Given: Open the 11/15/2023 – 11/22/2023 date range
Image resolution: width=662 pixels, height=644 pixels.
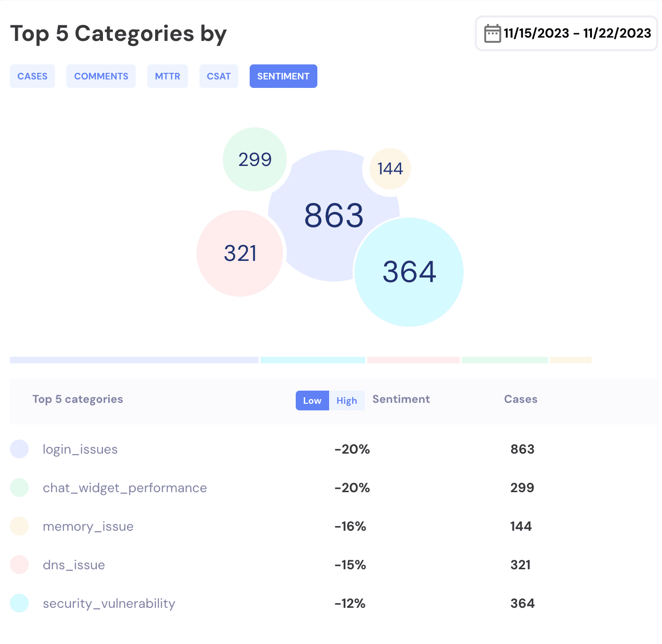Looking at the screenshot, I should (x=577, y=33).
